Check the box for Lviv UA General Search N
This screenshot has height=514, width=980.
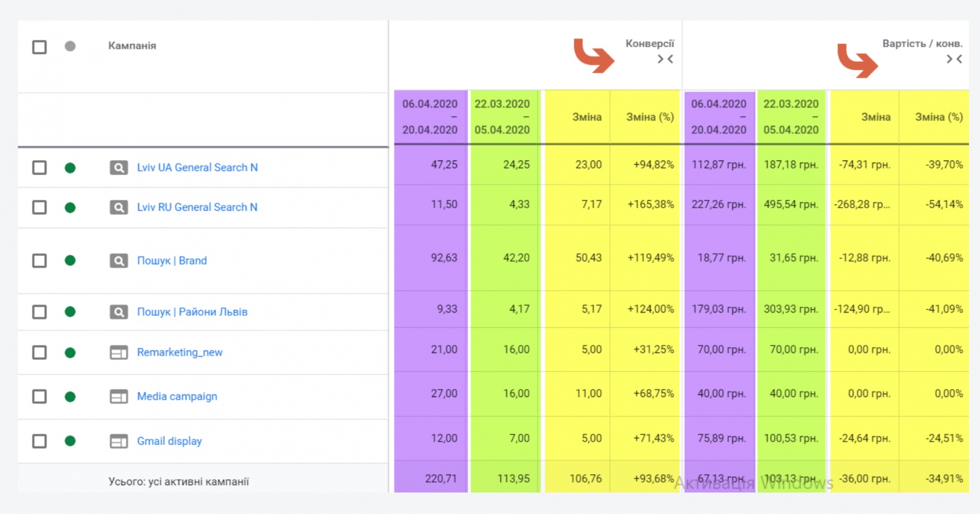click(39, 168)
